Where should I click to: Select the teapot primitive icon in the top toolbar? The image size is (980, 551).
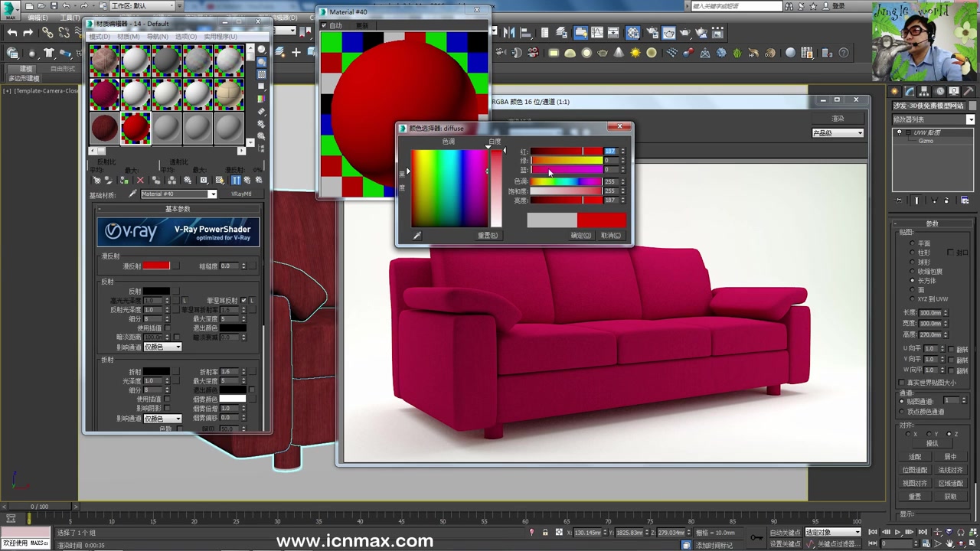tap(602, 52)
